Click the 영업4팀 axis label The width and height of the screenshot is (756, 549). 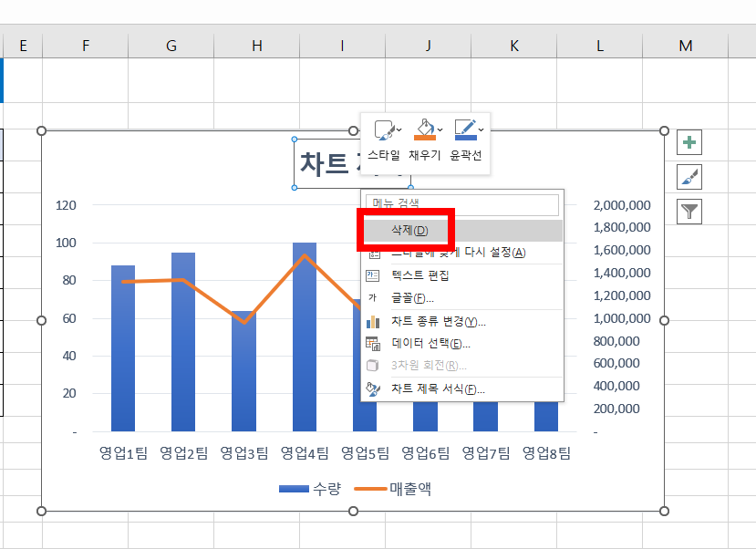[305, 453]
